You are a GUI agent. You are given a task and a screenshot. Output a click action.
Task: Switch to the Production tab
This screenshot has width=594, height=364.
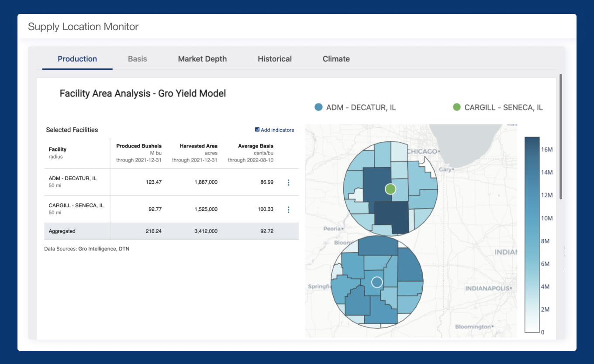[x=77, y=59]
